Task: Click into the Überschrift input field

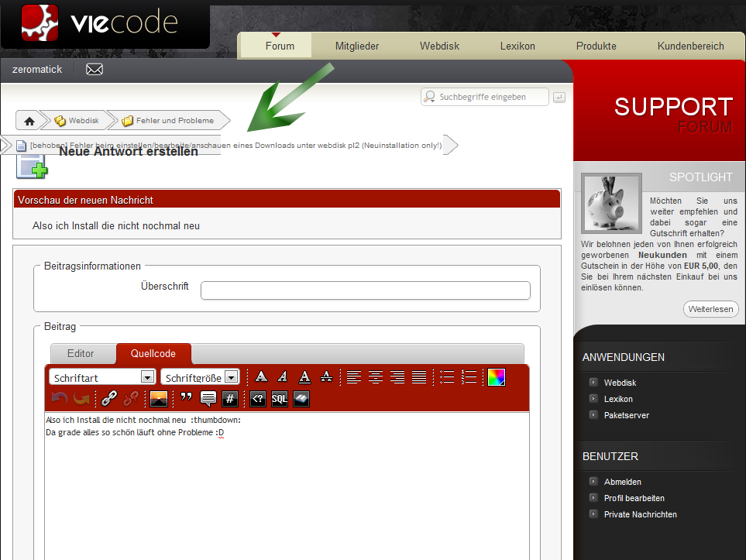Action: point(365,290)
